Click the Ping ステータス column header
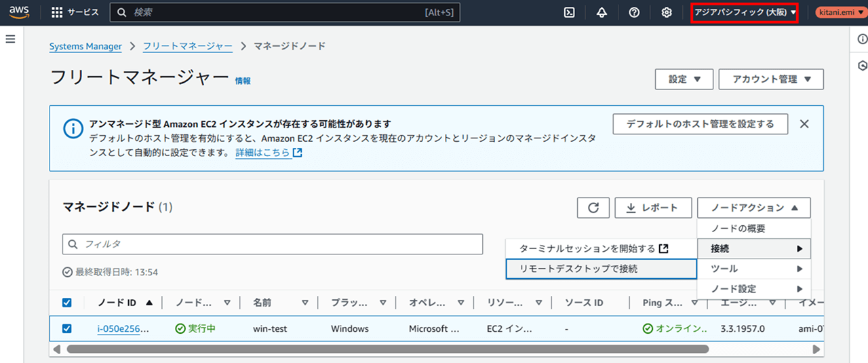This screenshot has height=363, width=868. [x=663, y=303]
